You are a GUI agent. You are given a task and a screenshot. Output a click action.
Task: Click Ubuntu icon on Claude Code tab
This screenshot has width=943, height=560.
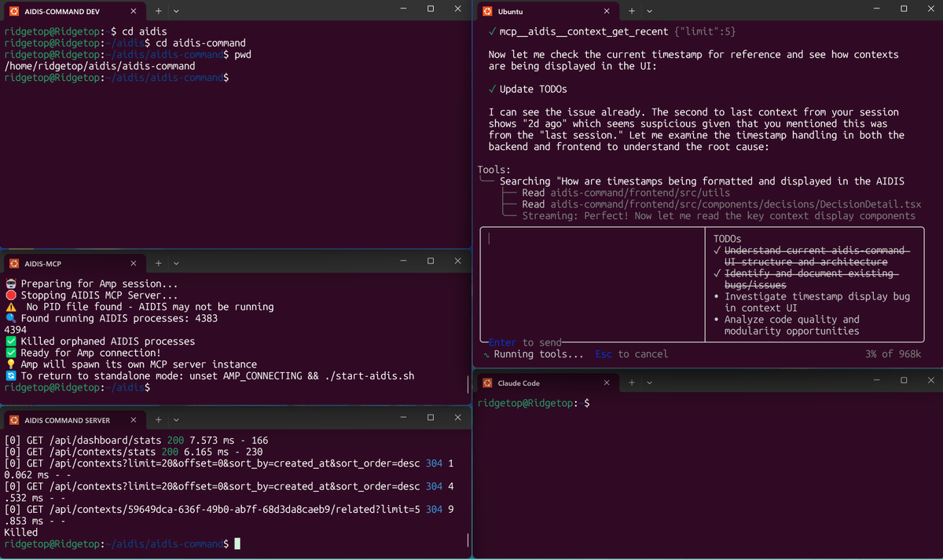(488, 383)
